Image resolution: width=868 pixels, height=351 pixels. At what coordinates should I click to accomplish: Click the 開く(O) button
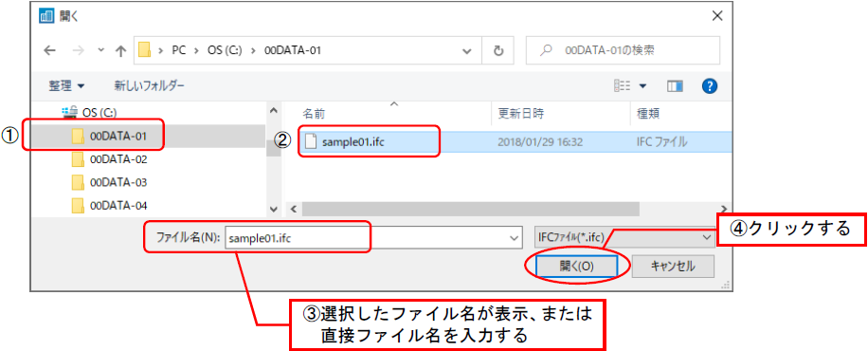click(x=576, y=267)
